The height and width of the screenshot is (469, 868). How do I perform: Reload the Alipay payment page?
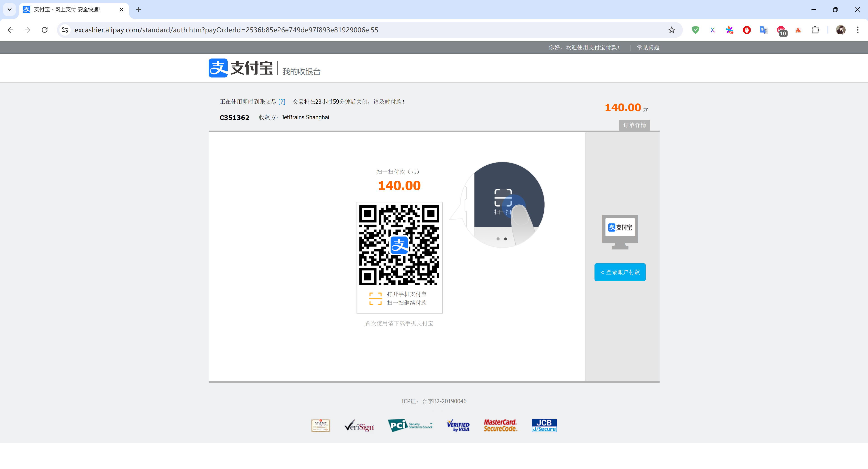tap(45, 30)
